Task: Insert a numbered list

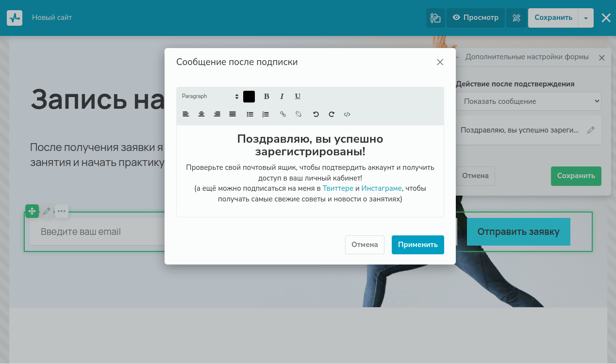Action: tap(266, 114)
